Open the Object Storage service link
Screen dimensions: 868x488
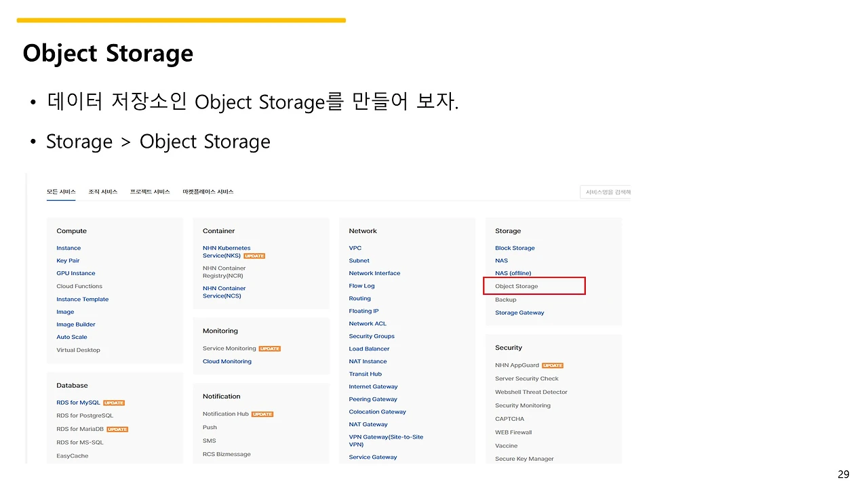(517, 286)
